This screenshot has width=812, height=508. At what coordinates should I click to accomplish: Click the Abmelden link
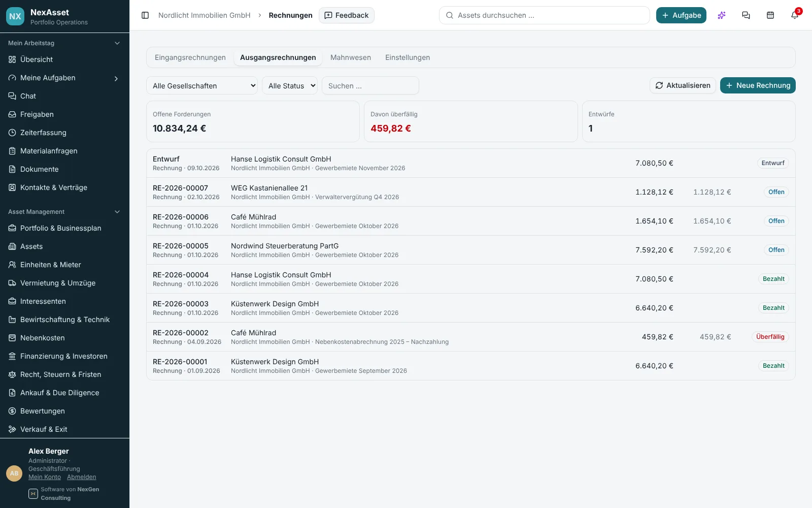tap(81, 477)
